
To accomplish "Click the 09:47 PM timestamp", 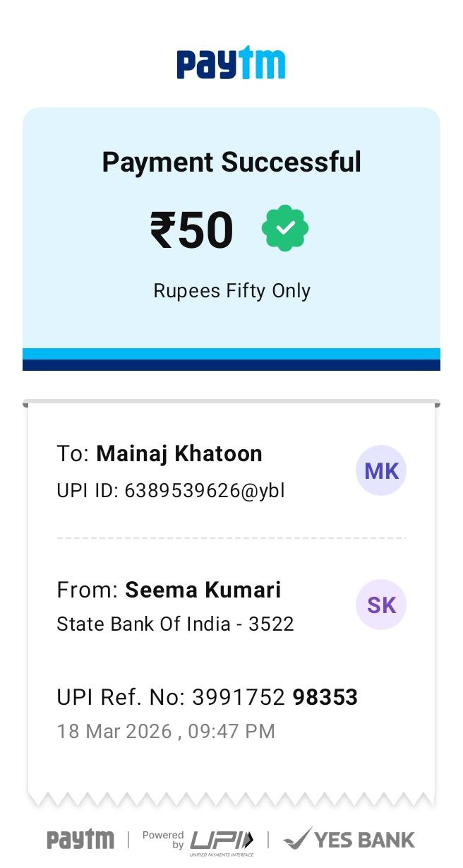I will pos(231,731).
